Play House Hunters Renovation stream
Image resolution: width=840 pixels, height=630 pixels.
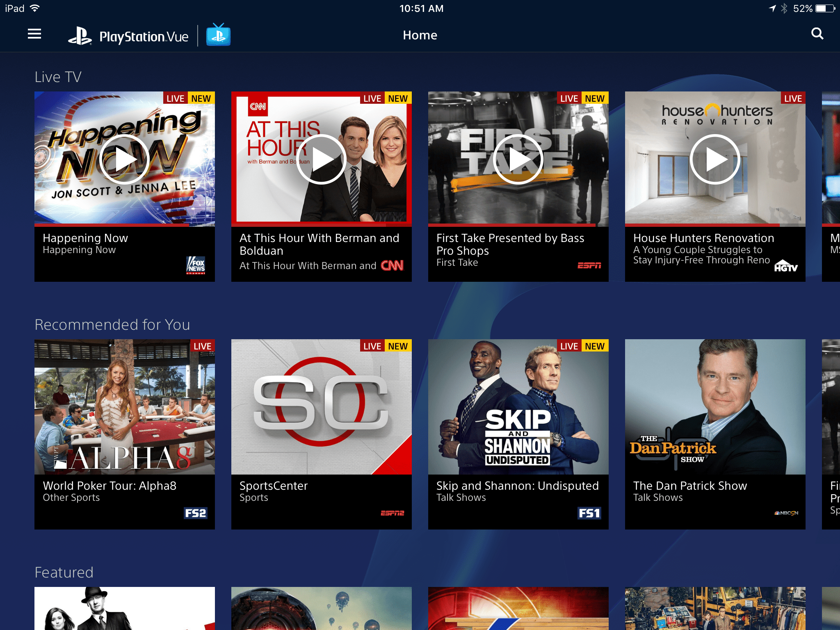[715, 159]
